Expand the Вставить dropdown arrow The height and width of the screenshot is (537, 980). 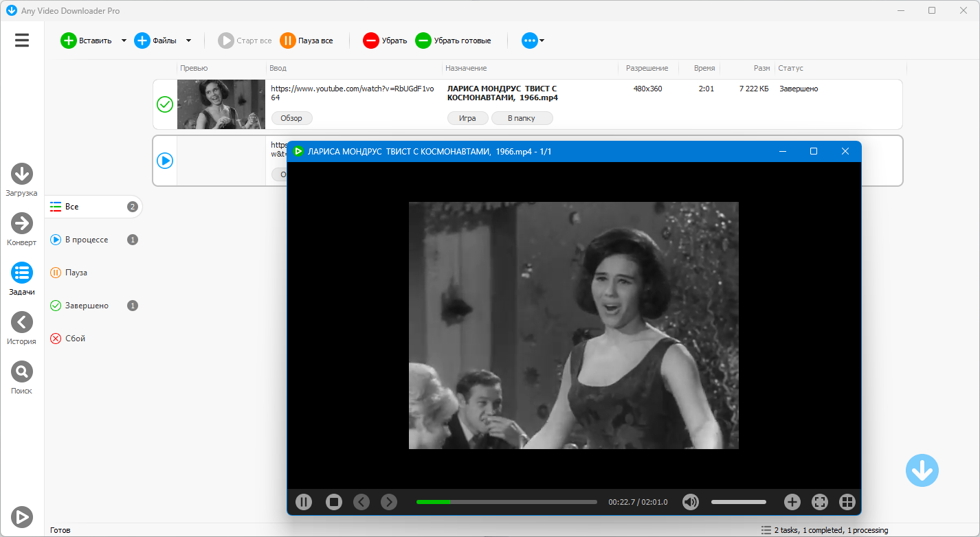[x=124, y=41]
